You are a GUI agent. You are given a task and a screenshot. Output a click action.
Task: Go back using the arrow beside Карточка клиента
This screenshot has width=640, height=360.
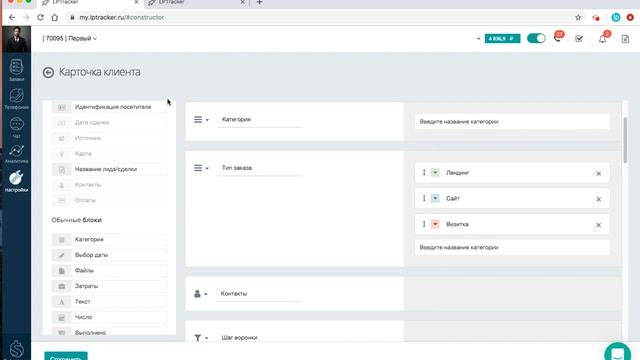48,73
